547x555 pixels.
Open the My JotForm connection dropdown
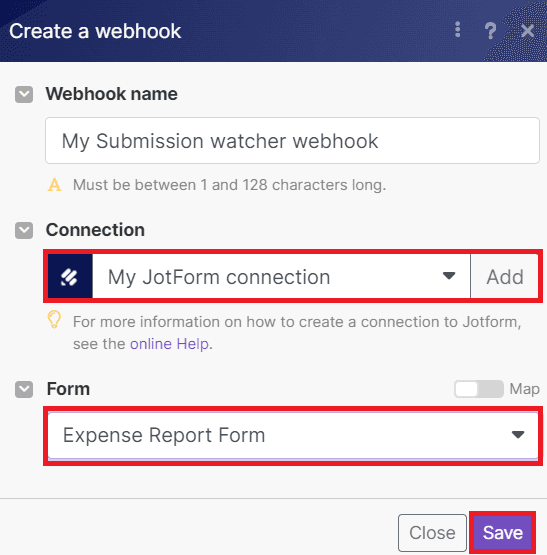[281, 276]
